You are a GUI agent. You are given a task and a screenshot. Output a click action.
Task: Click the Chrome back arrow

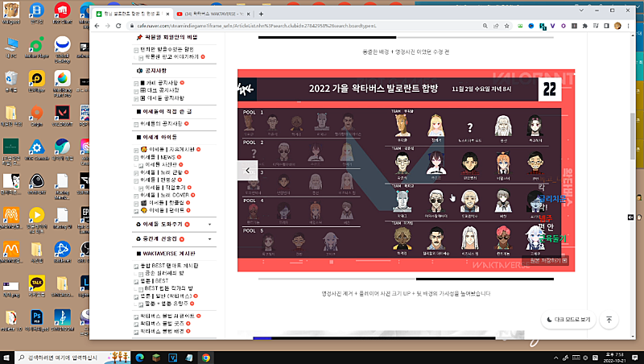click(x=97, y=26)
